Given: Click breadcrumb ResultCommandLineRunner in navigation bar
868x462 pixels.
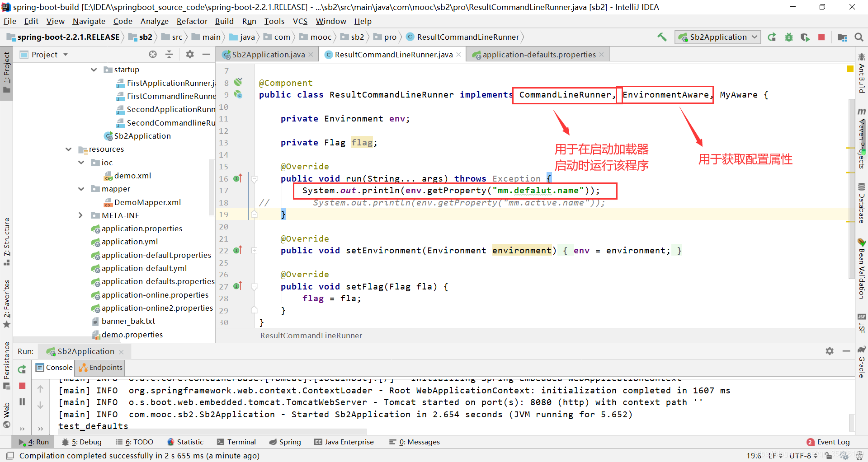Looking at the screenshot, I should [463, 37].
